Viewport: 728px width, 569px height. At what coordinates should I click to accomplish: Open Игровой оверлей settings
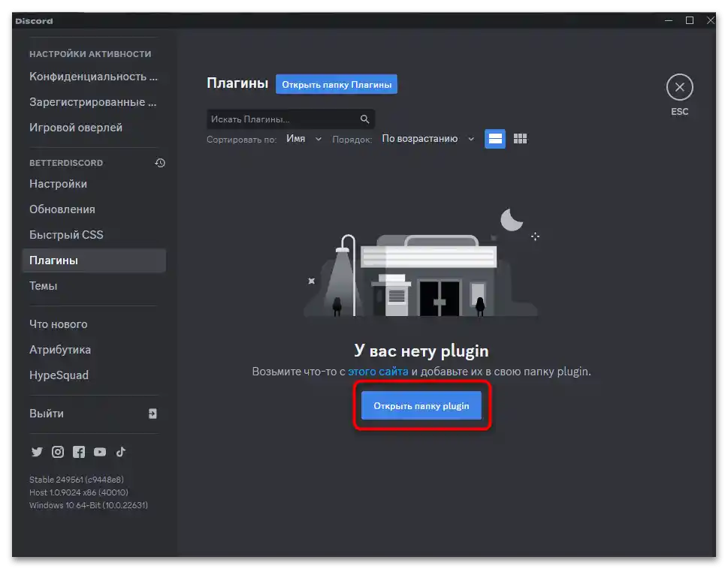[x=94, y=128]
